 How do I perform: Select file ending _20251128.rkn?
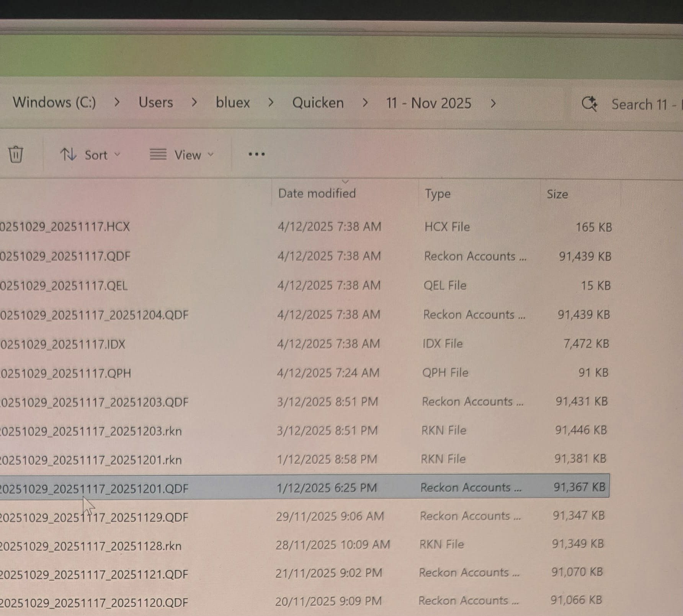click(91, 546)
